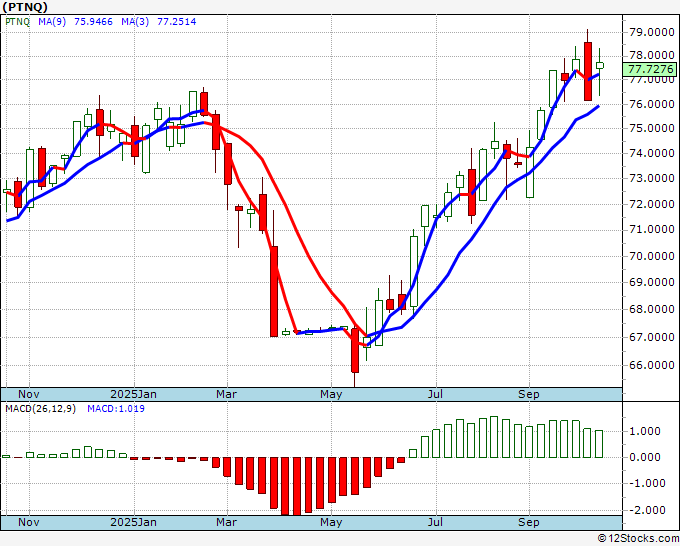Click the MACD(26,12,9) indicator label

(40, 409)
